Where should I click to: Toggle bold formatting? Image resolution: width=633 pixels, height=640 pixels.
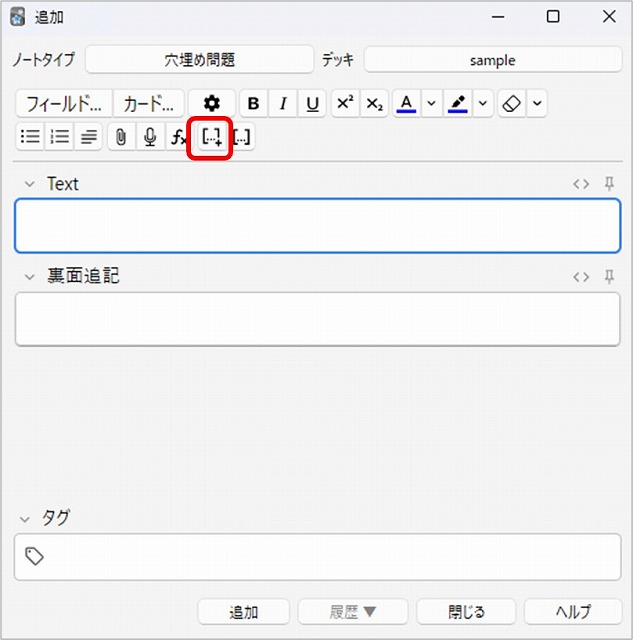253,104
